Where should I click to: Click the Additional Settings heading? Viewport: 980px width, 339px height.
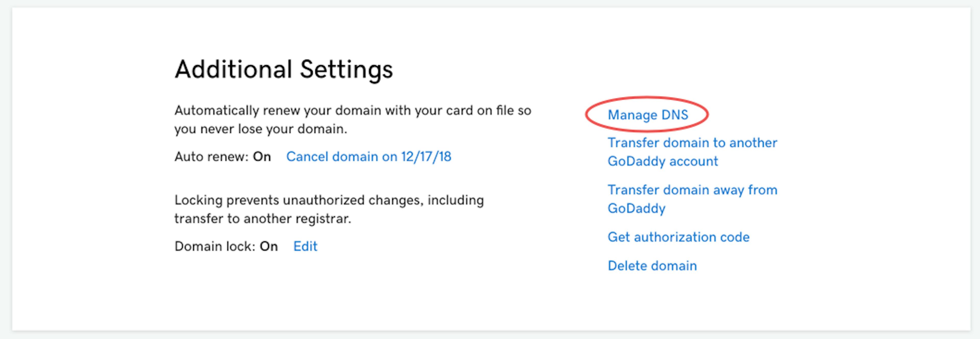[284, 70]
